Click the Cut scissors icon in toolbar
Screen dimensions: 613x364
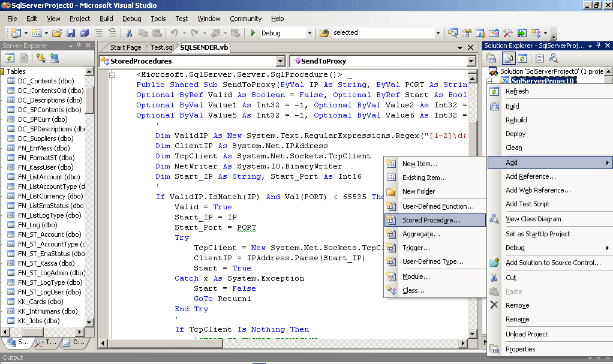129,33
